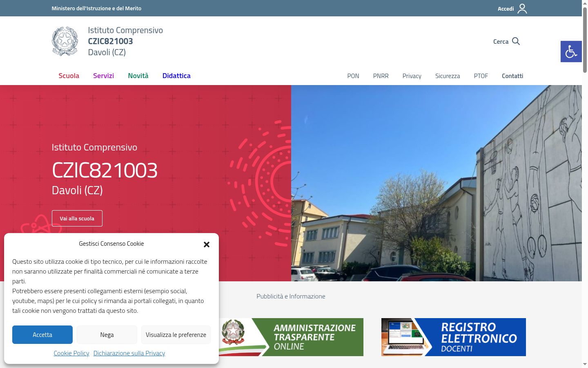588x368 pixels.
Task: Click the Italian Republic emblem logo in header
Action: pyautogui.click(x=65, y=41)
